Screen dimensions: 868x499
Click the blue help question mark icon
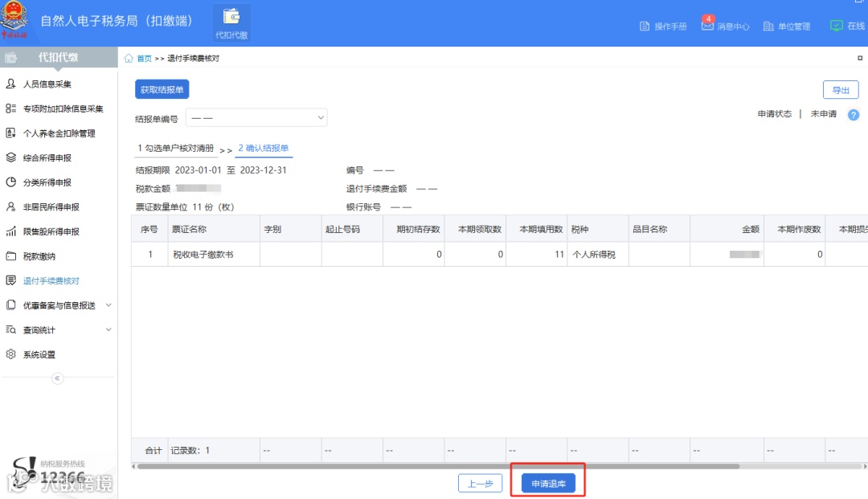(x=854, y=115)
